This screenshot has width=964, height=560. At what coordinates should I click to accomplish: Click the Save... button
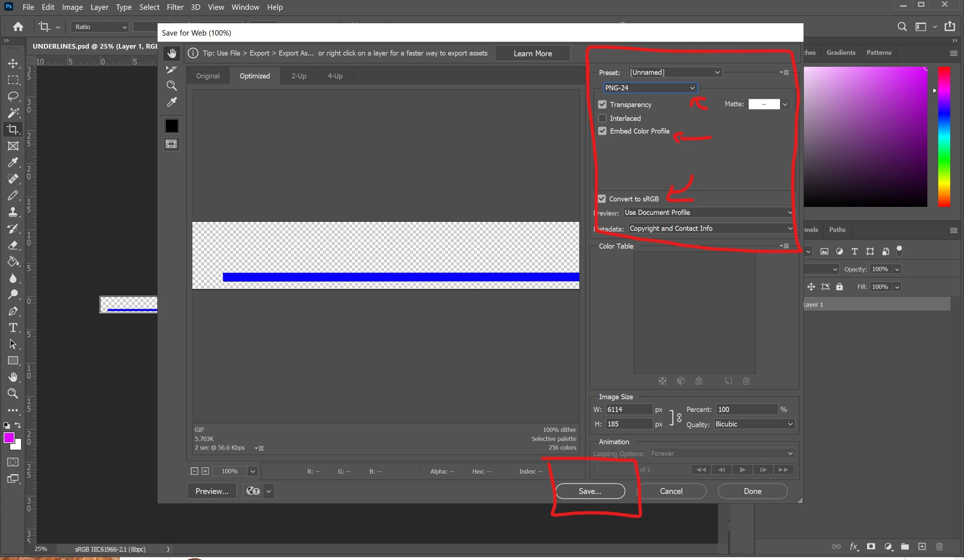coord(590,491)
